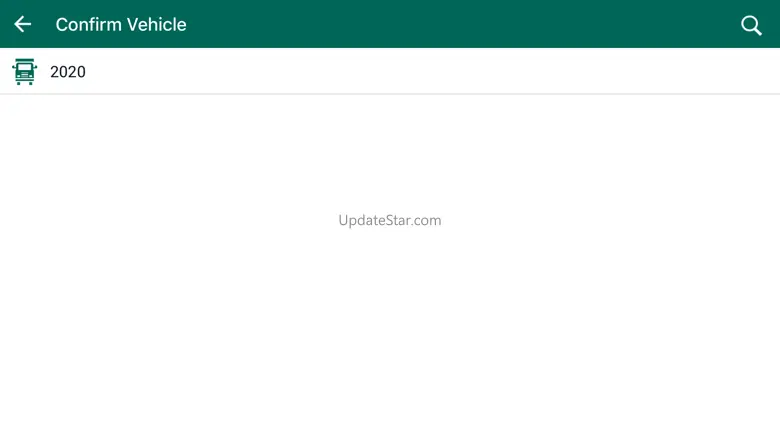Pick model year 2020
Image resolution: width=780 pixels, height=439 pixels.
[x=390, y=71]
